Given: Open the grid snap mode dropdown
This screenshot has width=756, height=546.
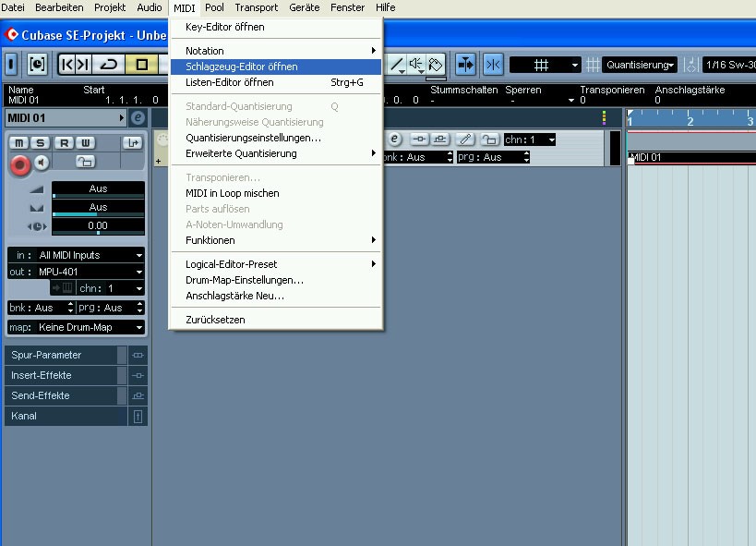Looking at the screenshot, I should [545, 65].
